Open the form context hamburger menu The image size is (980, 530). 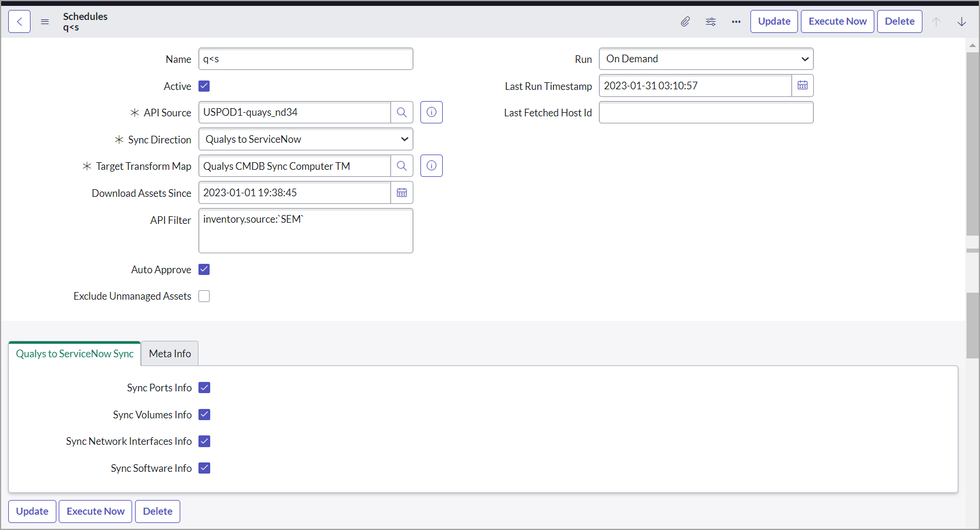coord(45,22)
